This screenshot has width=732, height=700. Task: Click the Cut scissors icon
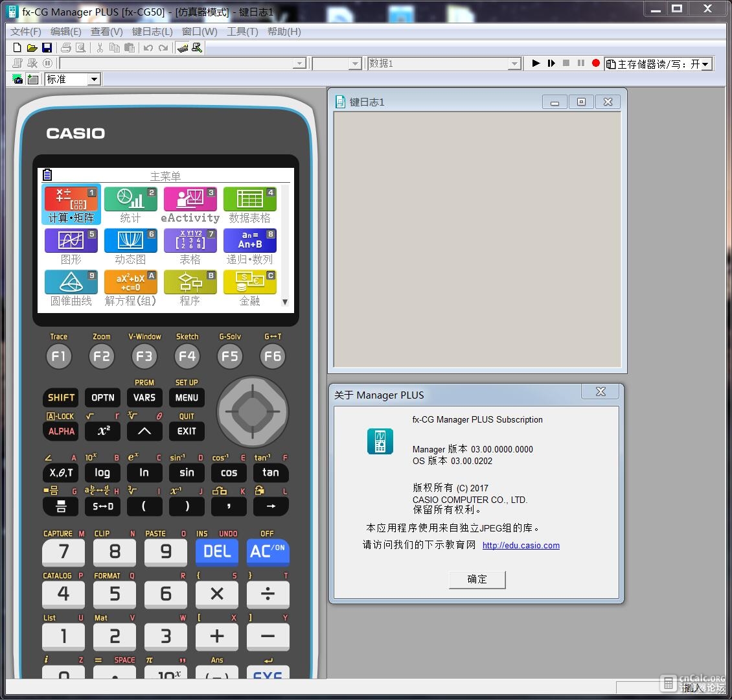tap(100, 47)
